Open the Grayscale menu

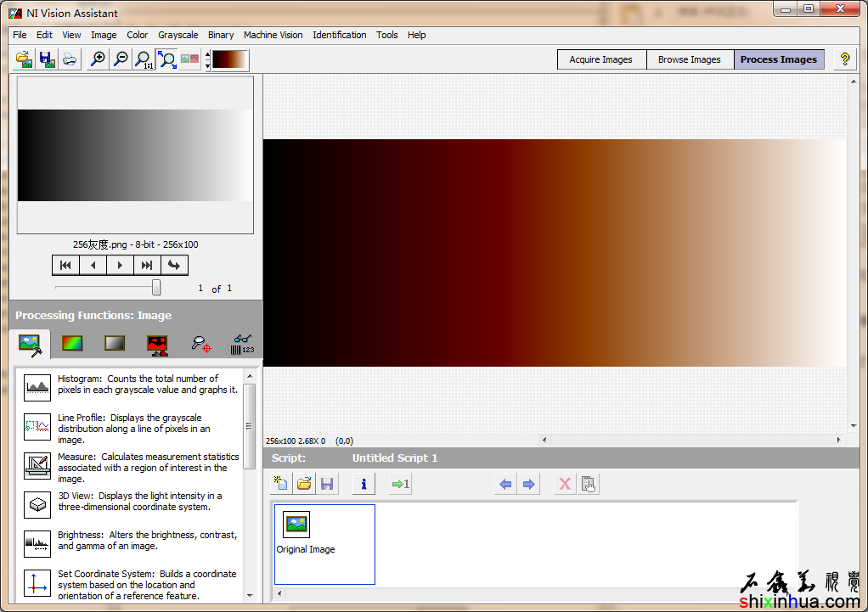tap(178, 35)
